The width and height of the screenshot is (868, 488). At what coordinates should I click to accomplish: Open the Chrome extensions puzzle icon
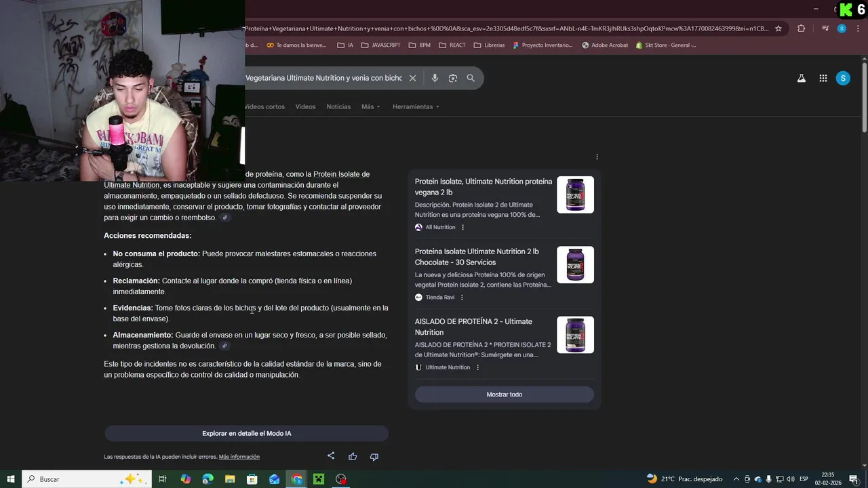pos(802,28)
